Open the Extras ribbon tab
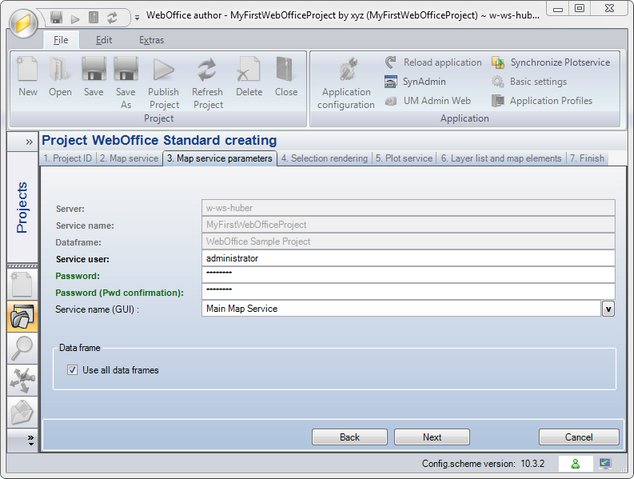 [x=152, y=40]
